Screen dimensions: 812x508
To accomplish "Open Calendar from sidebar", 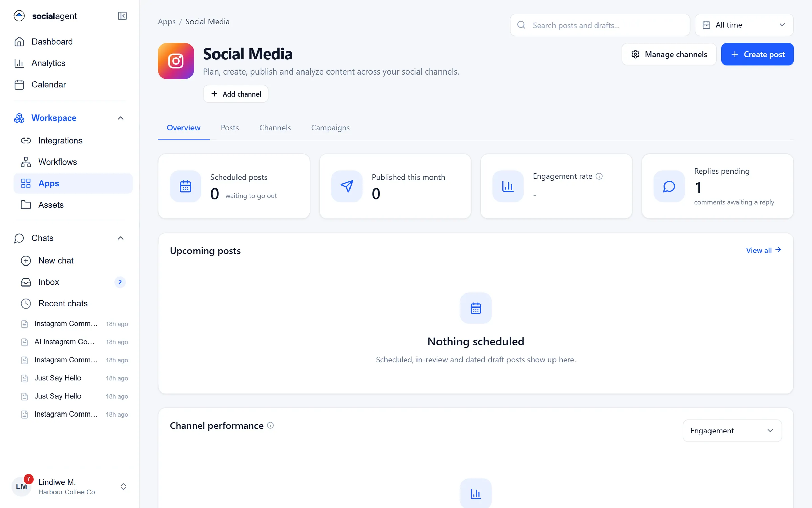I will pos(70,84).
